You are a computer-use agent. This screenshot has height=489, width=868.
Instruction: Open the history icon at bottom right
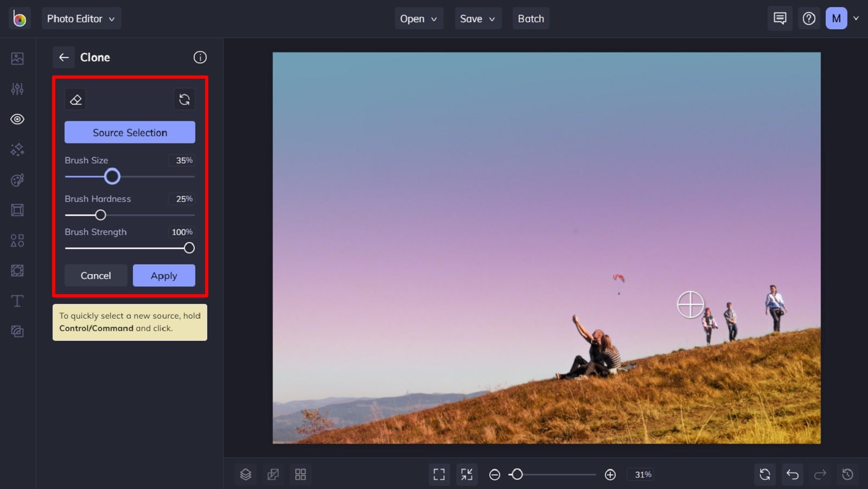847,474
